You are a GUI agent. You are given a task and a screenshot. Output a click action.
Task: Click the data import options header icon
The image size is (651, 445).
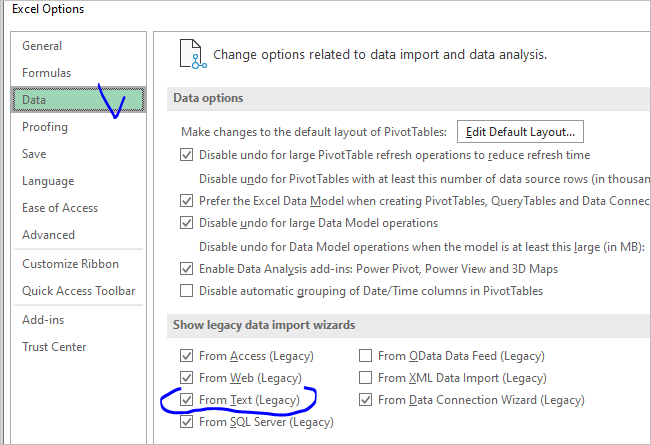(192, 54)
